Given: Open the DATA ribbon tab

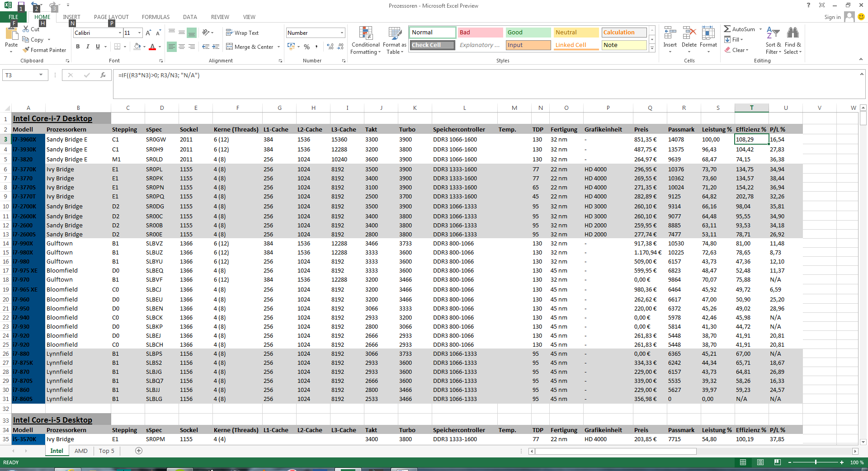Looking at the screenshot, I should 190,17.
